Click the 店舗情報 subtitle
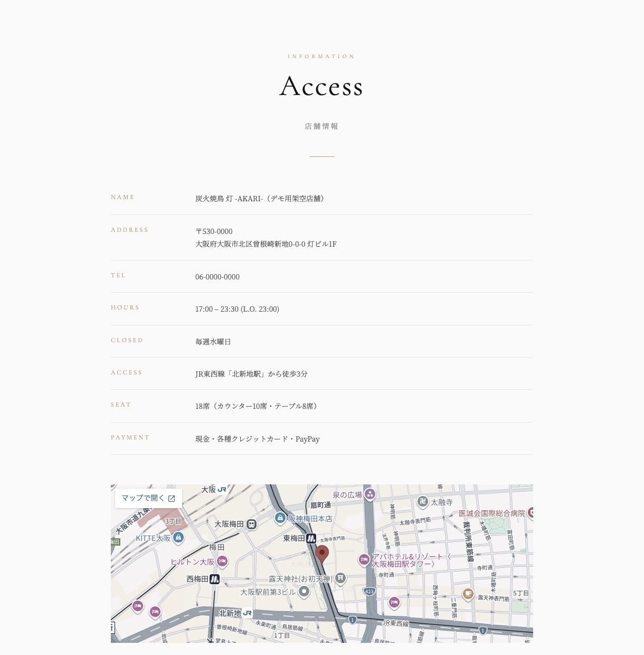The image size is (644, 655). coord(321,126)
